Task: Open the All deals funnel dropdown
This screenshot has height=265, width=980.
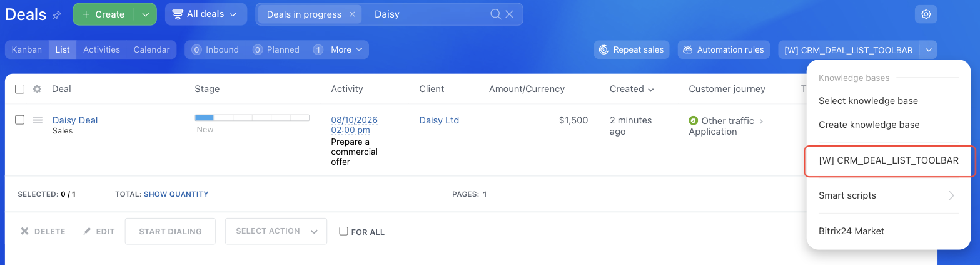Action: click(206, 14)
